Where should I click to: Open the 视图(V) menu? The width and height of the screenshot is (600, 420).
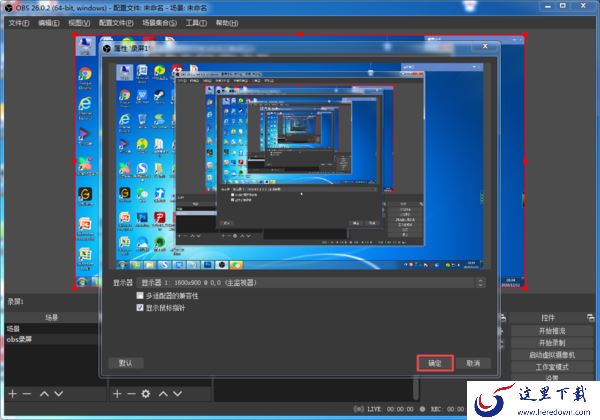(79, 23)
